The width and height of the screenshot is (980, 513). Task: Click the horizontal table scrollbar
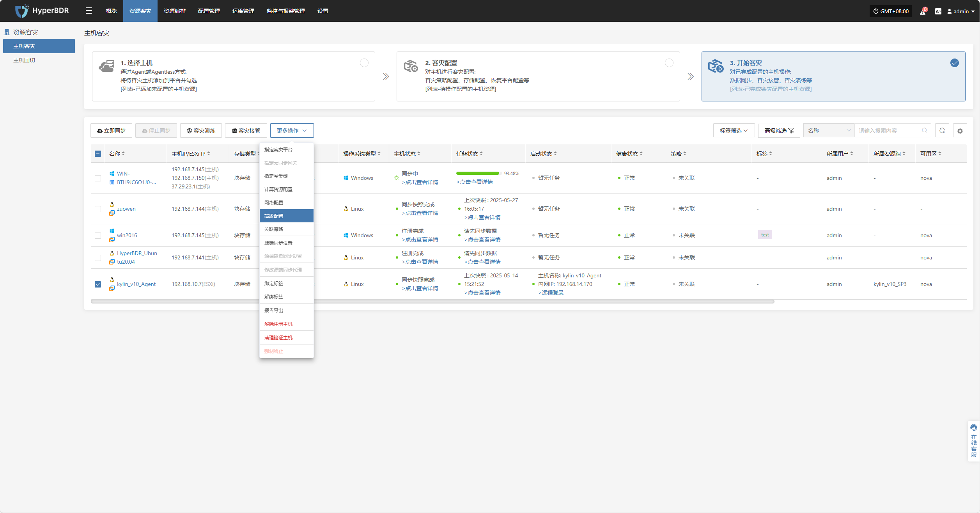(x=432, y=302)
